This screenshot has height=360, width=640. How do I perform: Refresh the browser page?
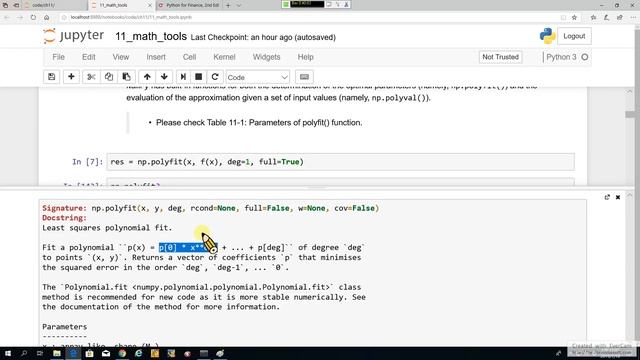[x=33, y=17]
